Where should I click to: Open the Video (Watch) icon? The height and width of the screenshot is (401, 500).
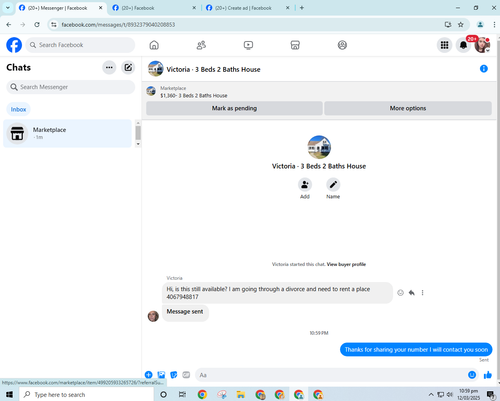pyautogui.click(x=248, y=45)
